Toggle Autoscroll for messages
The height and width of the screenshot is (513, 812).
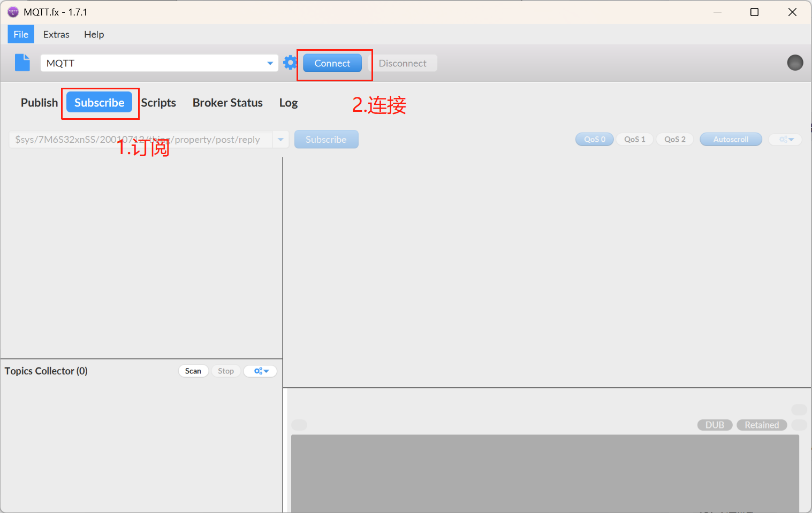731,139
